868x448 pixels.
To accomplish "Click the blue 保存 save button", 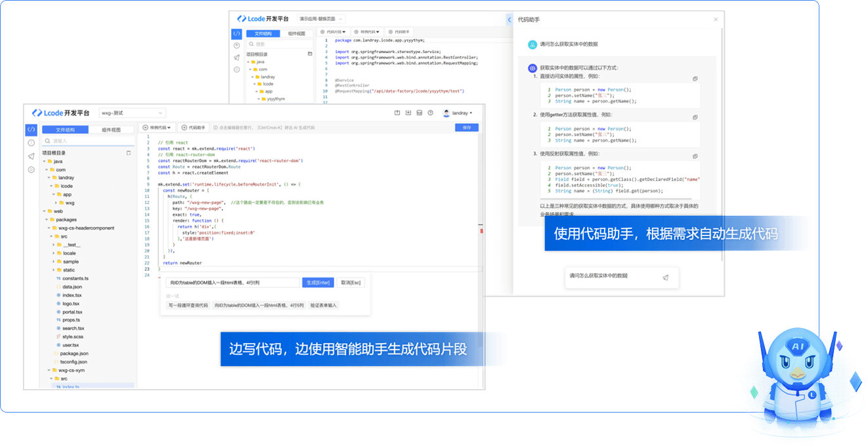I will coord(466,128).
